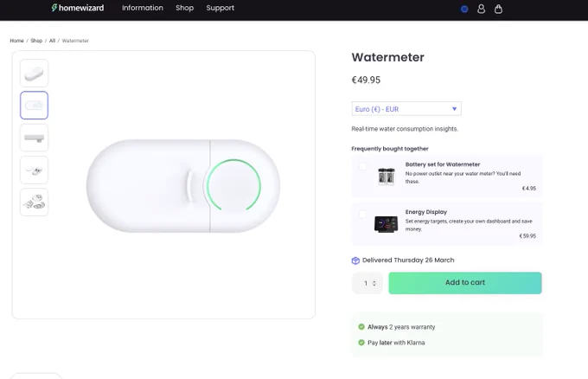The height and width of the screenshot is (379, 588).
Task: Expand the Euro currency dropdown
Action: 406,109
